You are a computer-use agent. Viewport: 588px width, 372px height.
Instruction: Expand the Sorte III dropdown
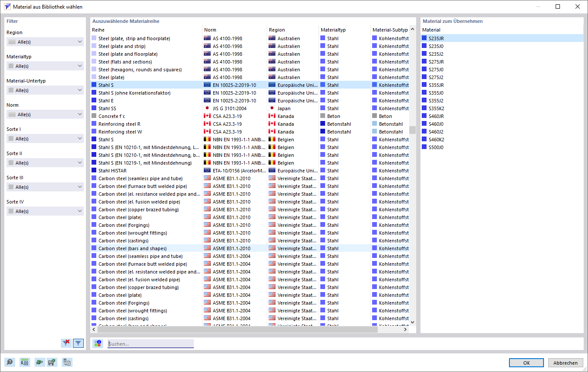pos(45,187)
